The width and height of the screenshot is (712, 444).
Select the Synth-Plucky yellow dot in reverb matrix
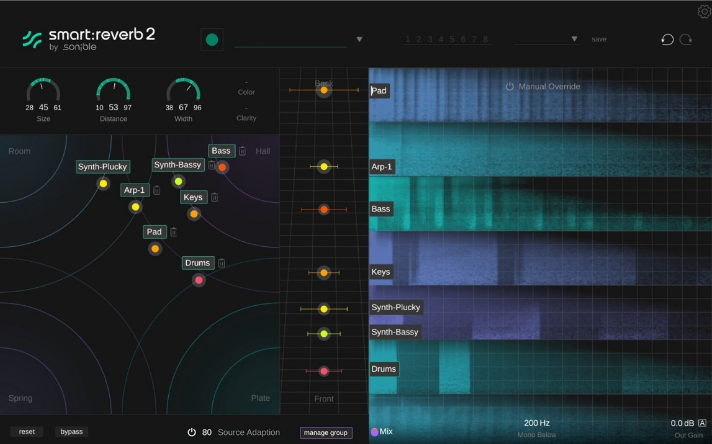104,183
